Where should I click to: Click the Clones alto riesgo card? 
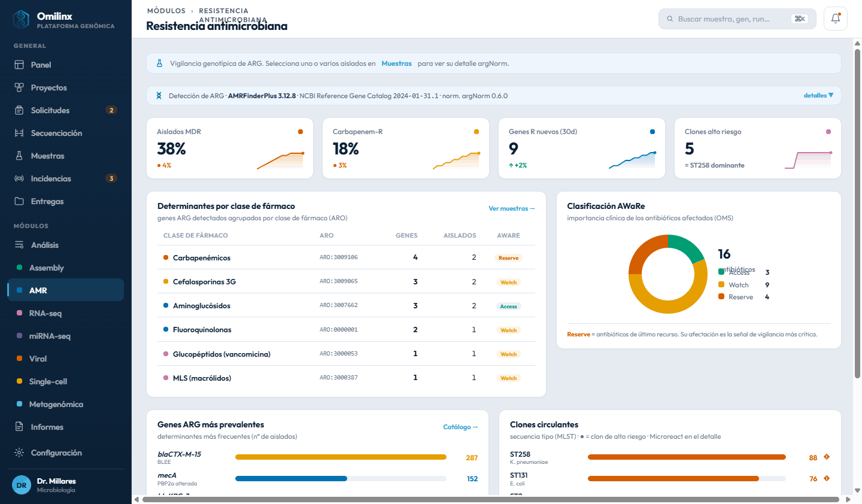(758, 148)
